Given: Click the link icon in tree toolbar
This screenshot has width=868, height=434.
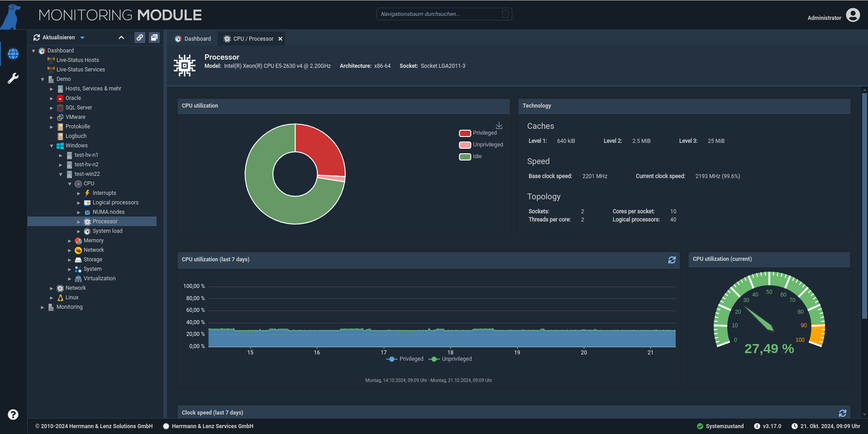Looking at the screenshot, I should 140,38.
